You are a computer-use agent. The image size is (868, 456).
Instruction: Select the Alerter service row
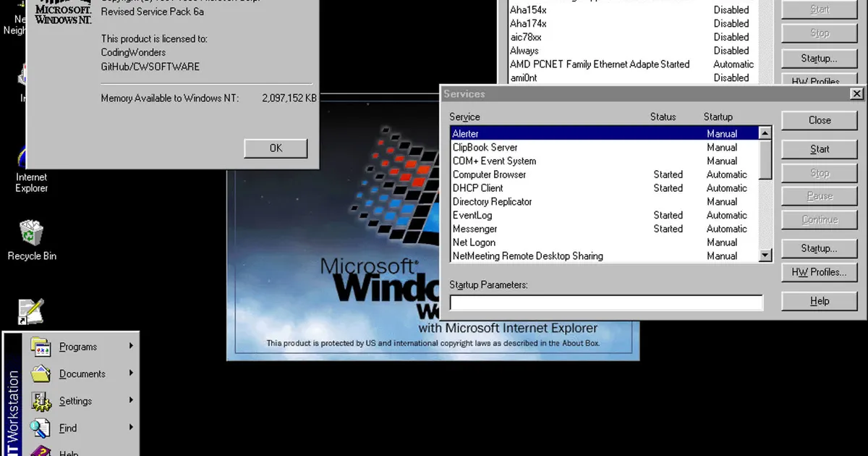tap(604, 133)
